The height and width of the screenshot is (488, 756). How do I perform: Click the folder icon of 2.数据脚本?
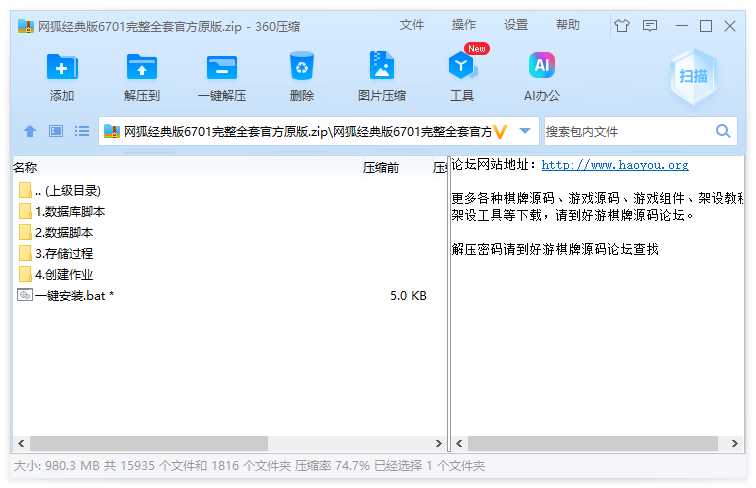coord(25,232)
